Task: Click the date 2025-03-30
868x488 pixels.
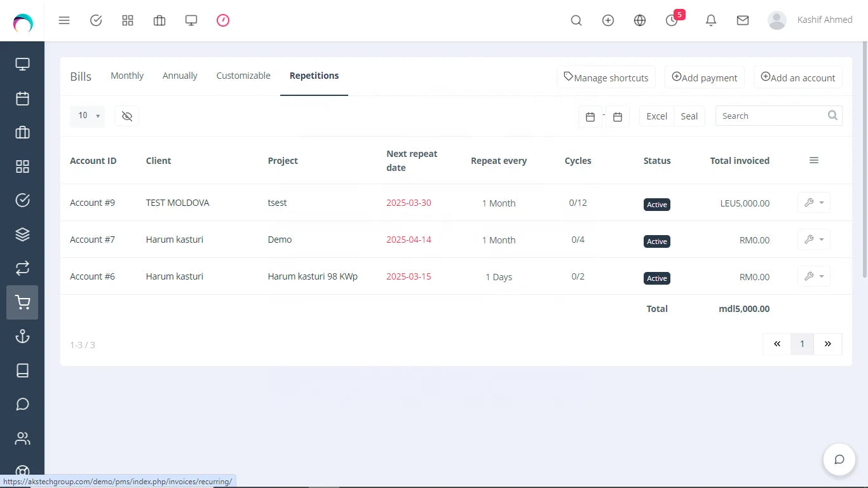Action: [x=409, y=203]
